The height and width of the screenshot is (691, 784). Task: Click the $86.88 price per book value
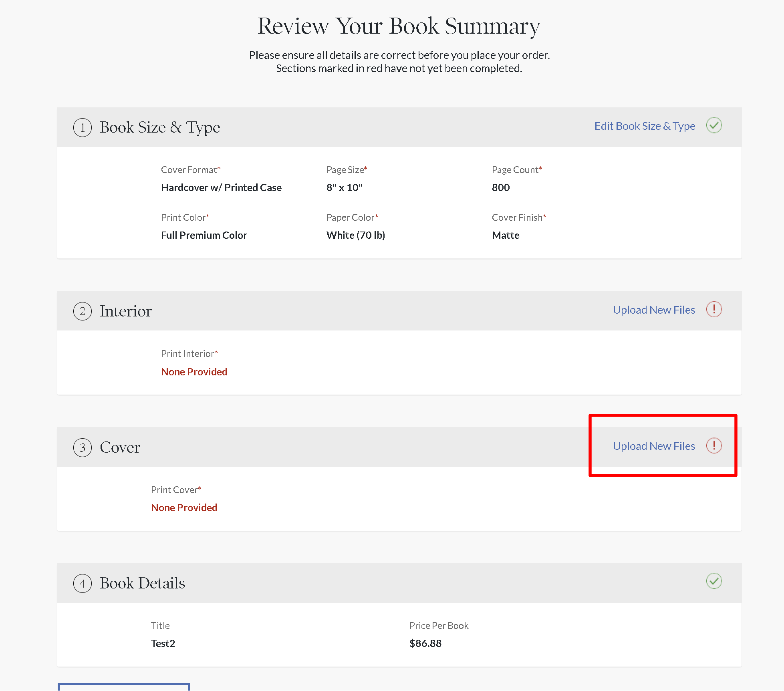tap(425, 643)
